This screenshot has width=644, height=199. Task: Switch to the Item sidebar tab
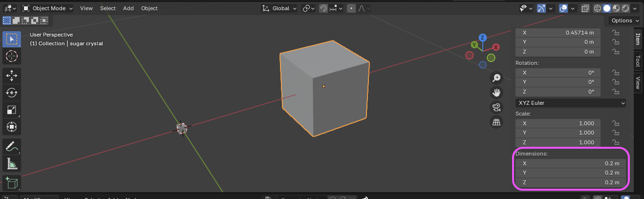[x=638, y=39]
